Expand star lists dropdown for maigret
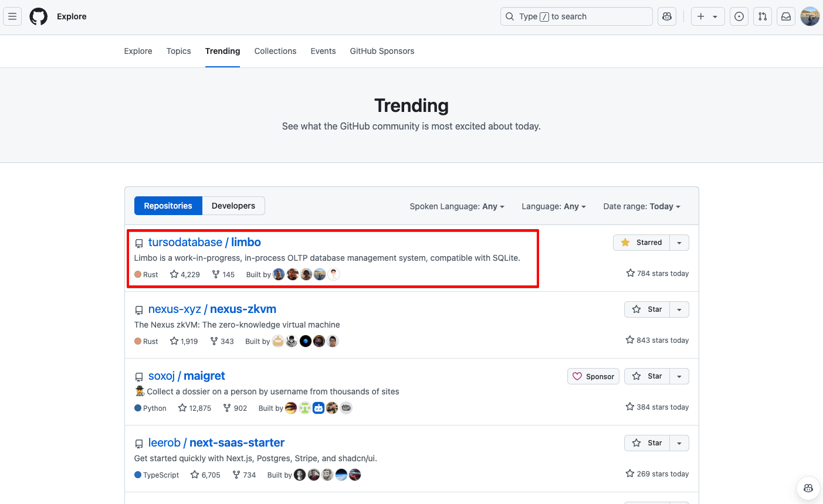Screen dimensions: 823x504 click(679, 376)
